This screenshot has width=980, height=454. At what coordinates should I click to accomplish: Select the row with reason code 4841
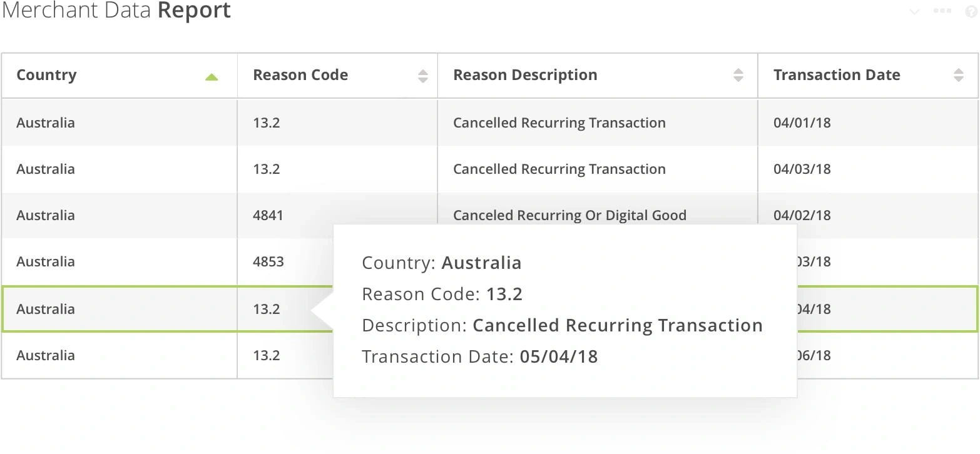point(268,215)
